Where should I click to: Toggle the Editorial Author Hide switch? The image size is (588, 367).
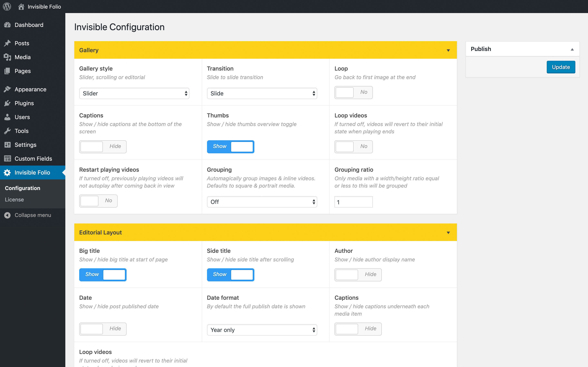pyautogui.click(x=358, y=274)
